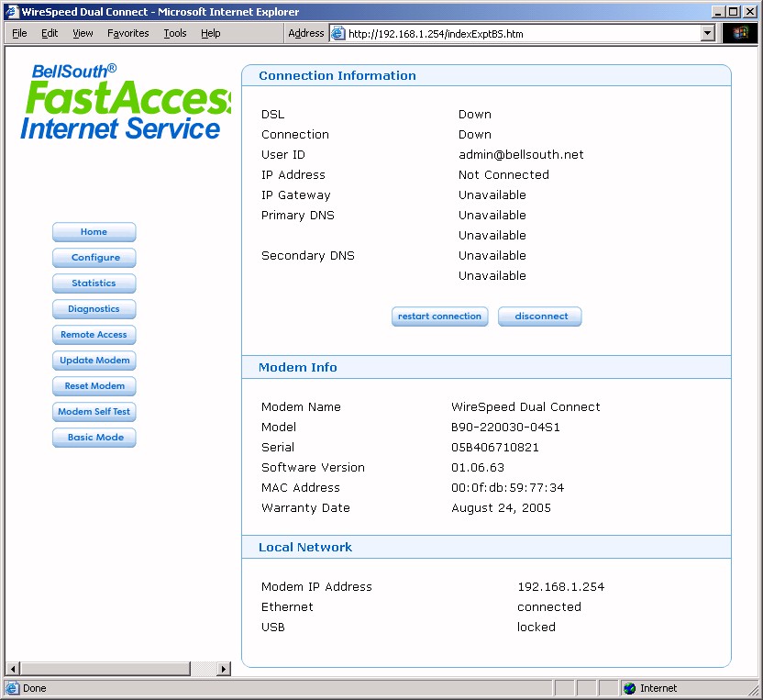
Task: Run the Modem Self Test
Action: click(94, 412)
